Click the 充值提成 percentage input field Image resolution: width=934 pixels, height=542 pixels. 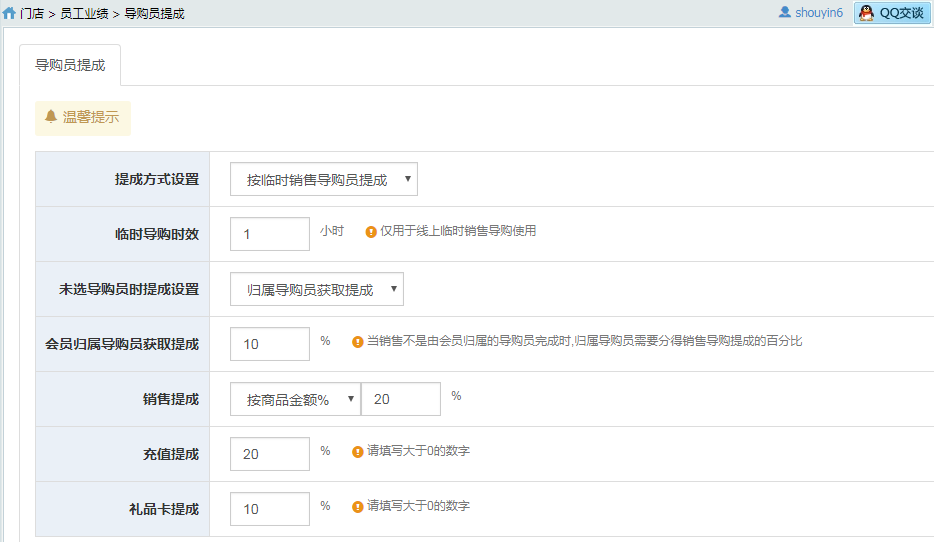coord(270,454)
